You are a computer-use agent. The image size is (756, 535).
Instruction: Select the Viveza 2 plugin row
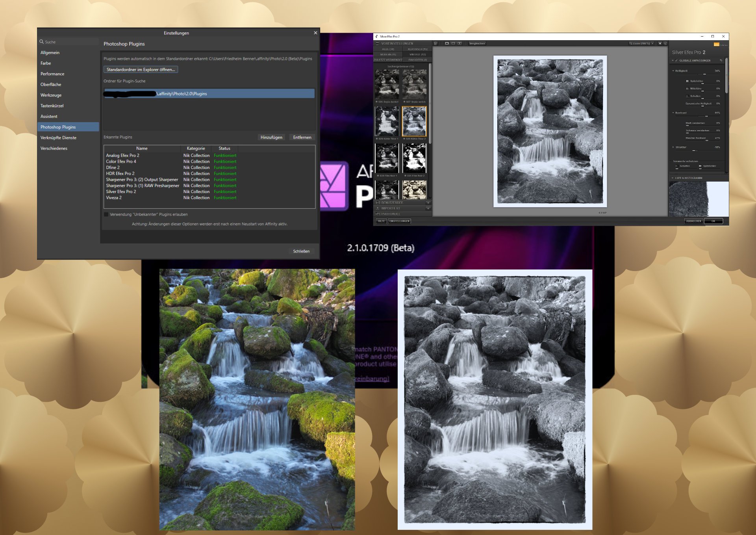click(x=209, y=198)
